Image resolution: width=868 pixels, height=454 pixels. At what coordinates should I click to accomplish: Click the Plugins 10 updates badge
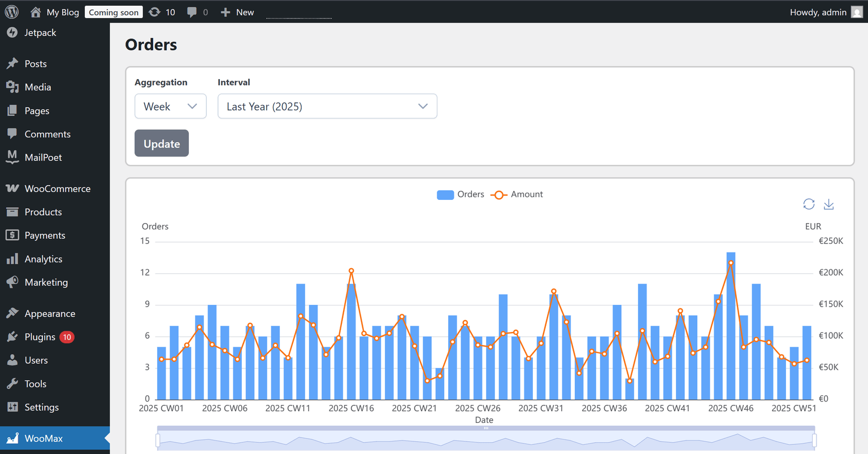pyautogui.click(x=67, y=337)
